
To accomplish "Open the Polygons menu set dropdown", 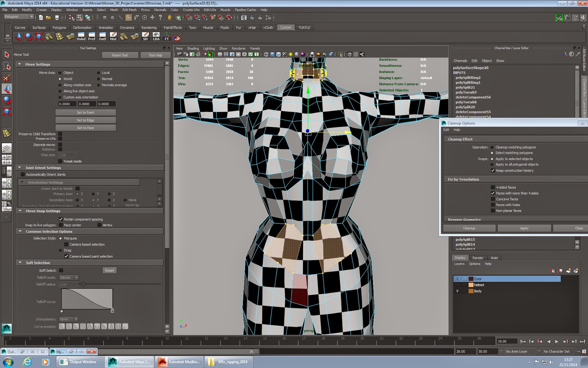I will click(x=18, y=17).
